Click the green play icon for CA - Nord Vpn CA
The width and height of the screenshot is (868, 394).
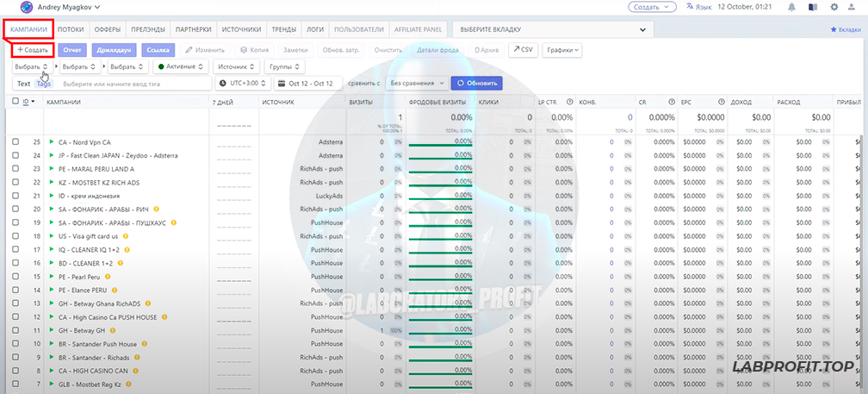[51, 141]
